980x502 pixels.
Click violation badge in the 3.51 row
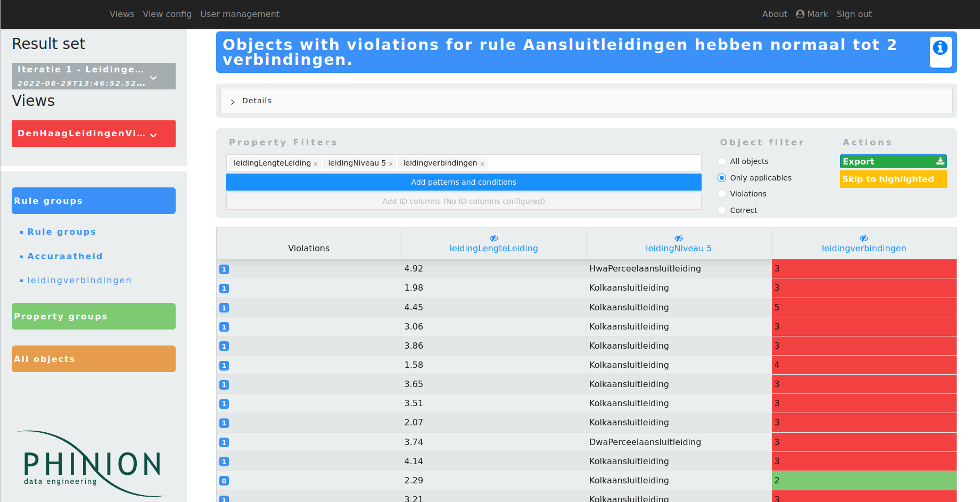[x=224, y=404]
